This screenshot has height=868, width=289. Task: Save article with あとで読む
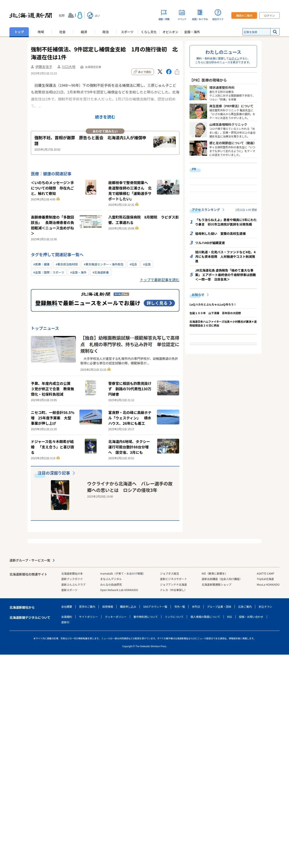pos(143,72)
